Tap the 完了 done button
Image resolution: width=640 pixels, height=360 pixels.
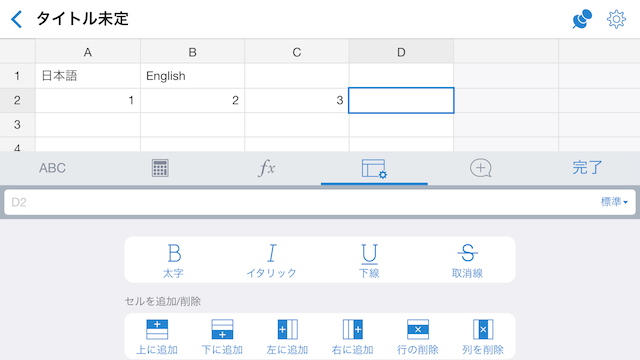(587, 168)
